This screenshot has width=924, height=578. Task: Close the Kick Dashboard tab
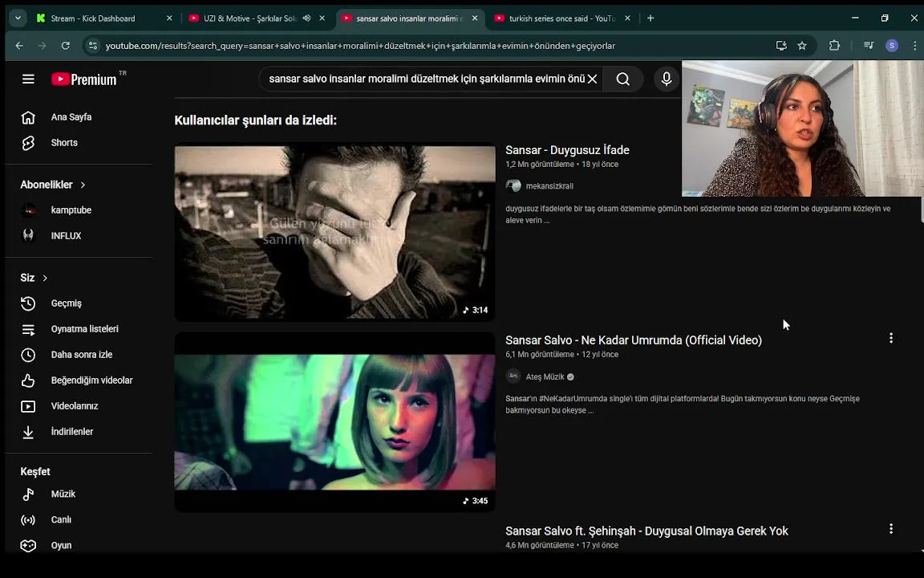(169, 18)
